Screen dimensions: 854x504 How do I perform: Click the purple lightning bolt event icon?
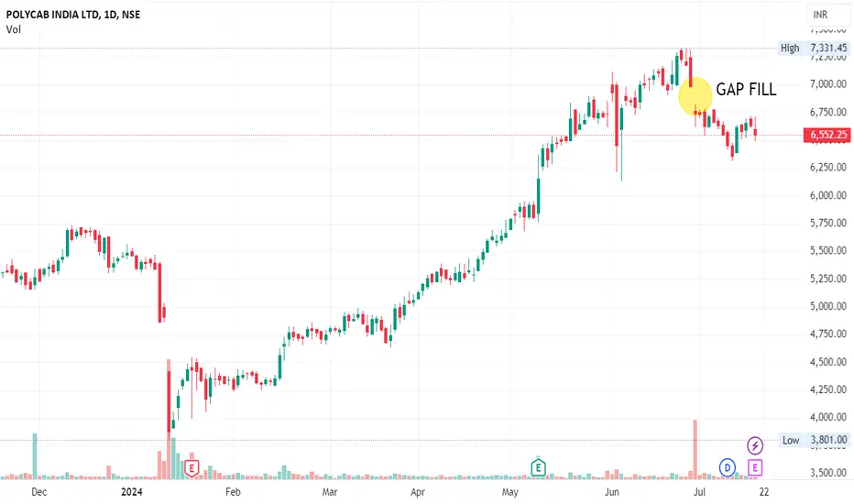coord(755,445)
